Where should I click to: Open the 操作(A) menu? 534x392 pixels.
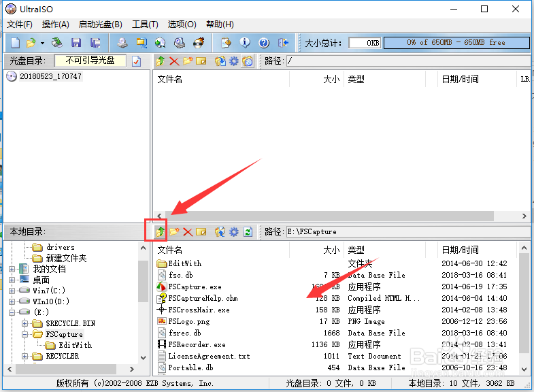coord(56,24)
